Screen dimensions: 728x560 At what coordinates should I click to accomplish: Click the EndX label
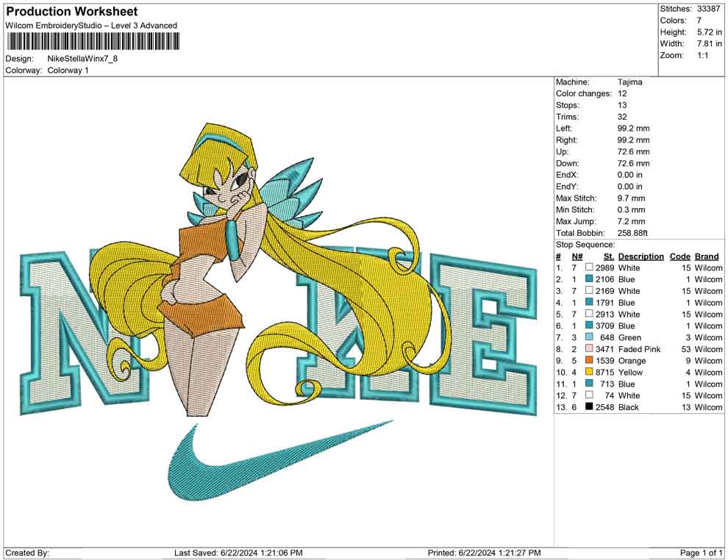click(x=566, y=175)
